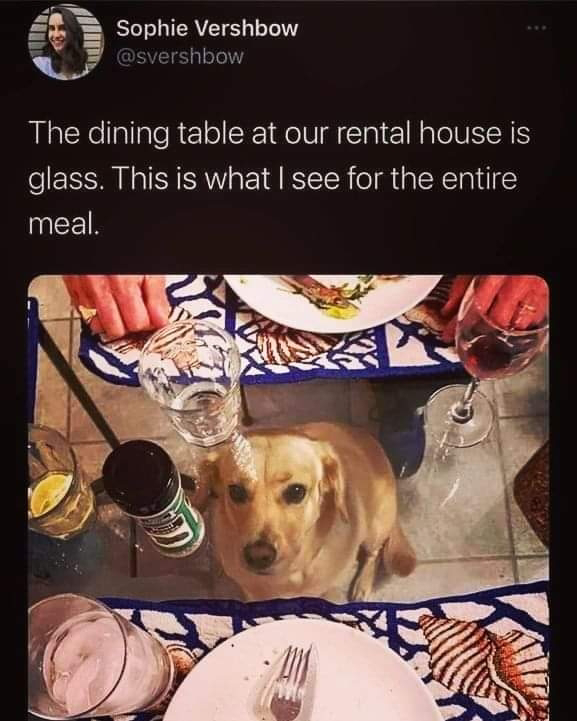Screen dimensions: 577x721
Task: Visit the @svershbow handle link
Action: click(x=180, y=57)
